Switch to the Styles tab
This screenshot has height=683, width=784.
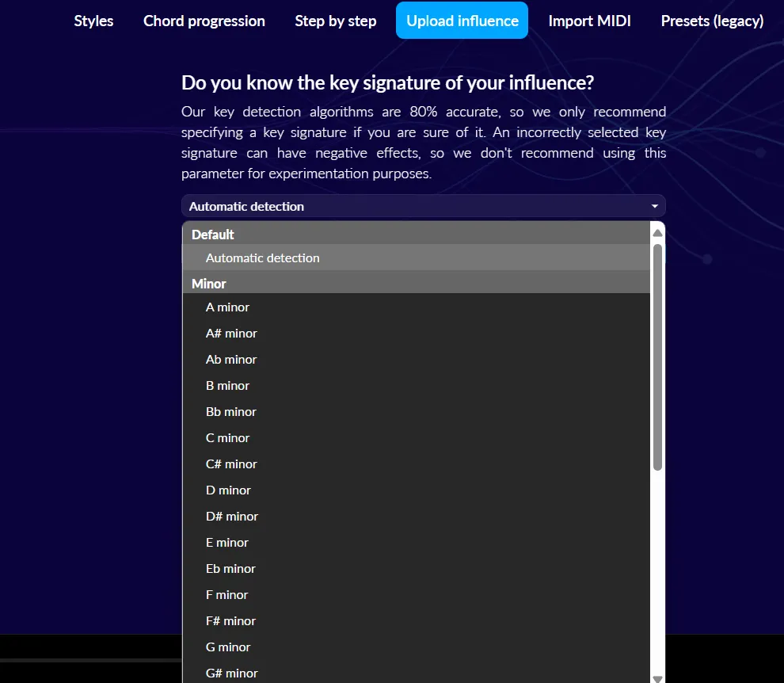coord(93,21)
